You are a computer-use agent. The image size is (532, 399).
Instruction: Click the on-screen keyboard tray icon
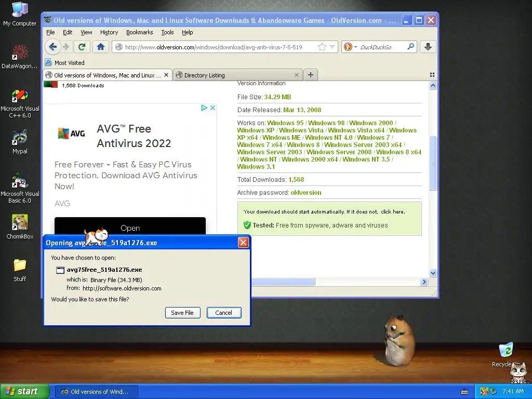click(464, 392)
